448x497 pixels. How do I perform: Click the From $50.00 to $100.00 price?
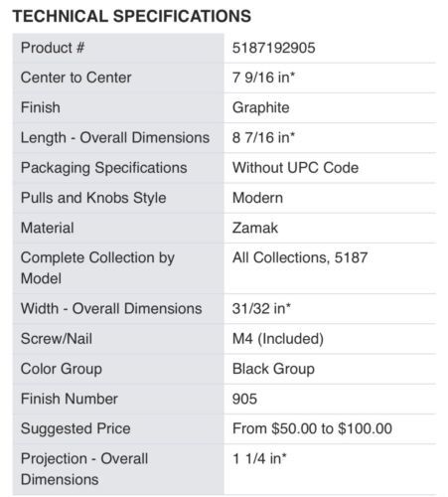click(312, 428)
